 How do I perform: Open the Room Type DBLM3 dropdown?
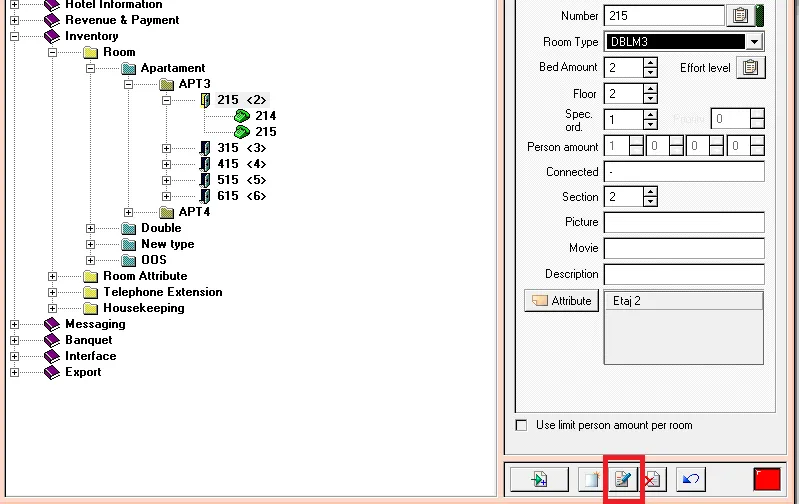pos(754,42)
